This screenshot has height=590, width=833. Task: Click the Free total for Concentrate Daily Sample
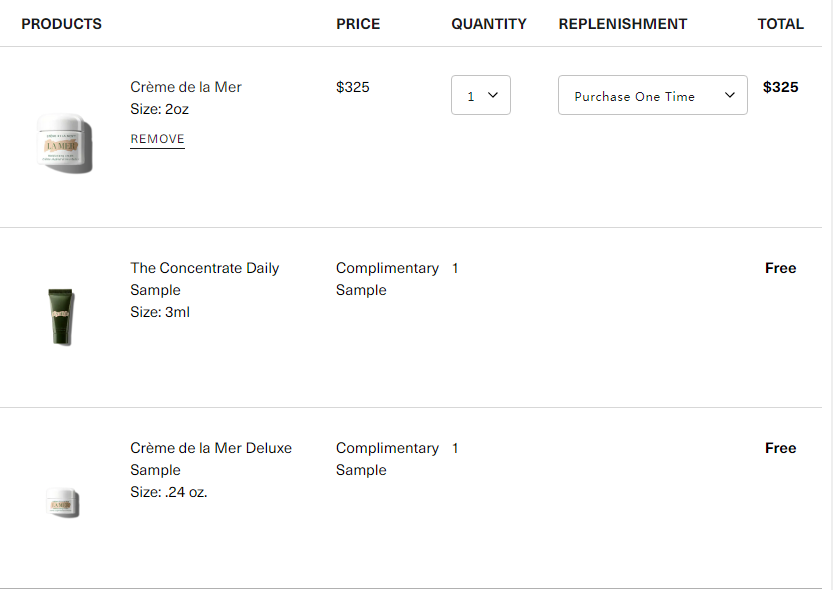780,268
